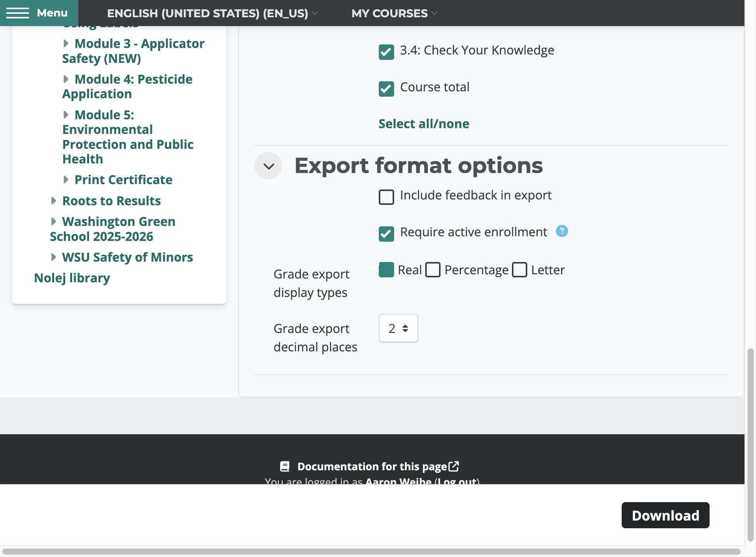
Task: Open the Nolej library link
Action: (72, 278)
